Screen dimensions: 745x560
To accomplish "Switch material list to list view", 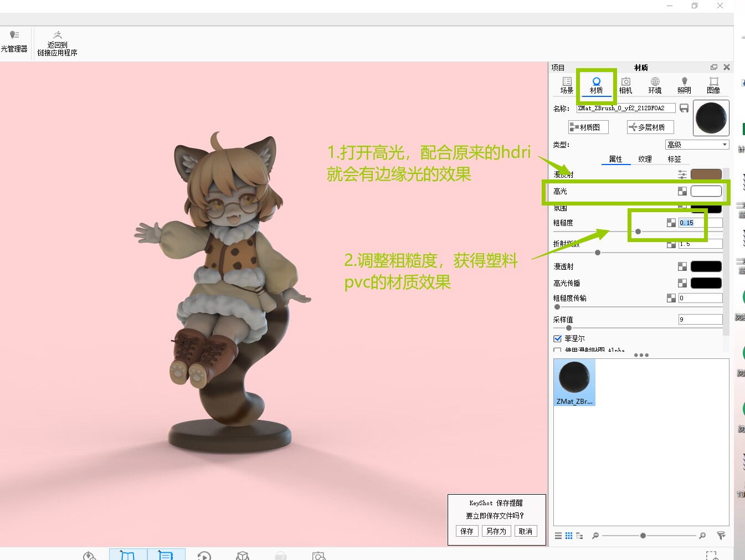I will (558, 536).
